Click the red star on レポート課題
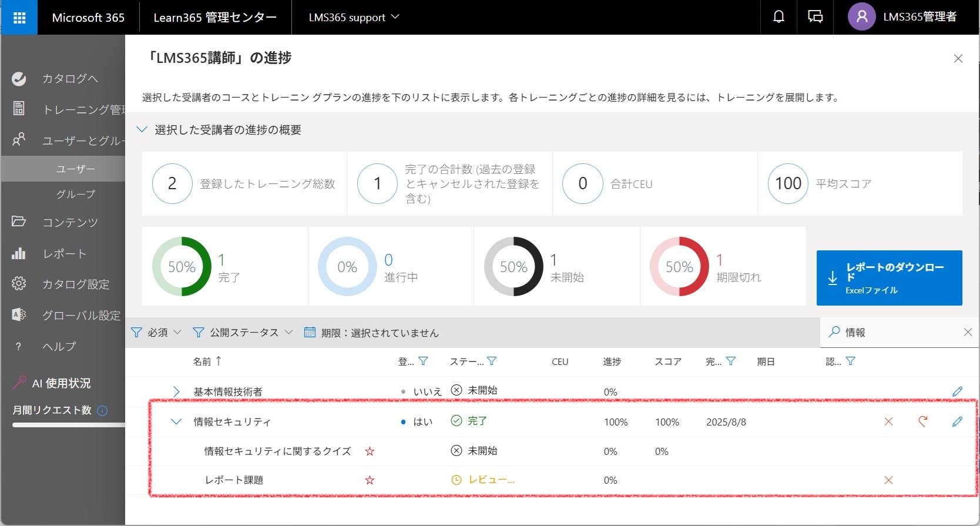The width and height of the screenshot is (980, 526). (x=370, y=480)
